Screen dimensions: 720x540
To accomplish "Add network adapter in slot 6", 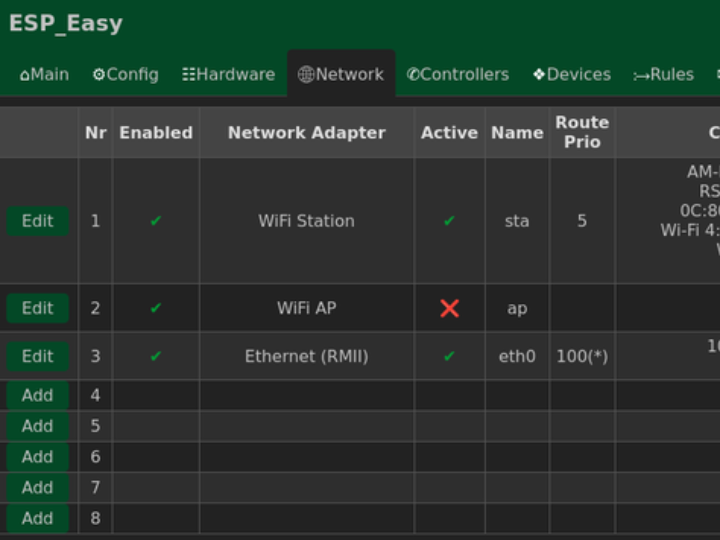I will coord(38,457).
